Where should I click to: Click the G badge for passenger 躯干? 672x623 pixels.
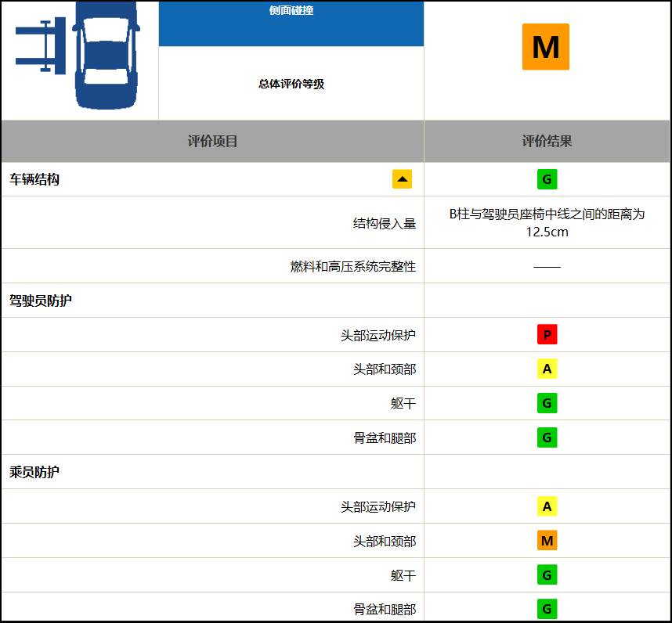pyautogui.click(x=547, y=575)
